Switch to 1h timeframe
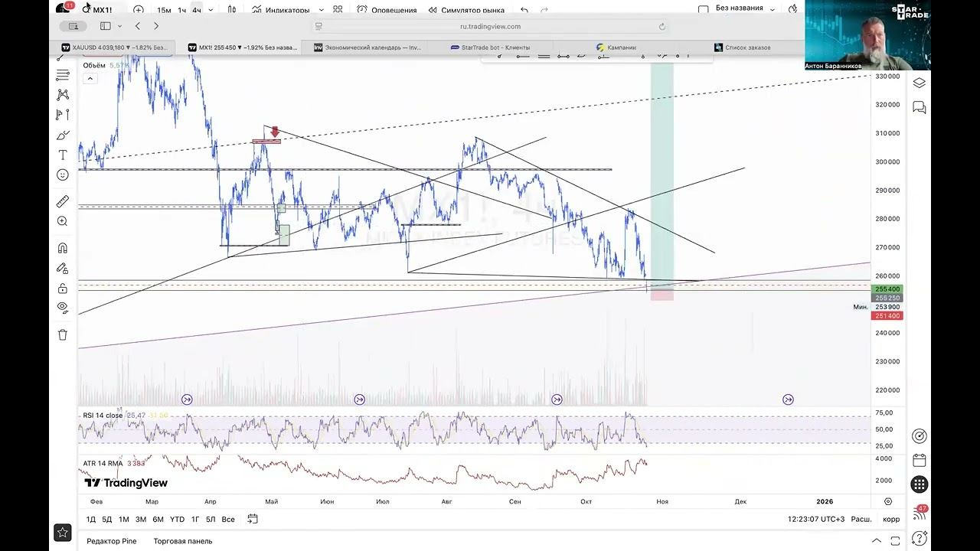Screen dimensions: 980x551 click(x=181, y=11)
